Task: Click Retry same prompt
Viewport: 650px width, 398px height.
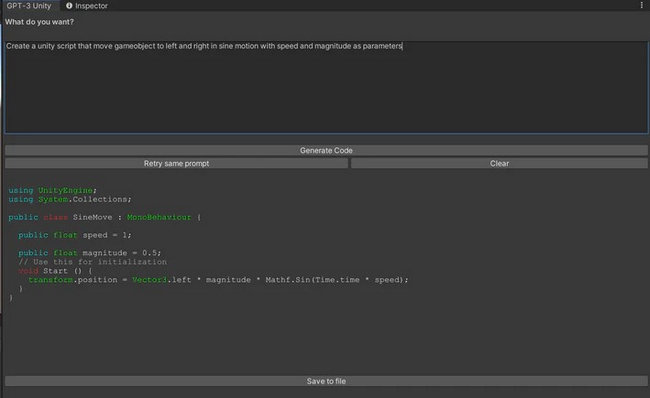Action: (177, 163)
